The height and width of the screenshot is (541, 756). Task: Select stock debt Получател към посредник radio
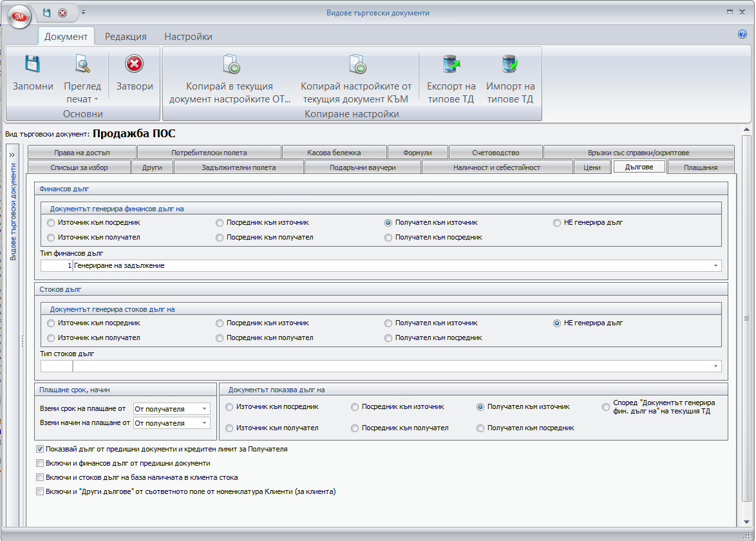[388, 338]
